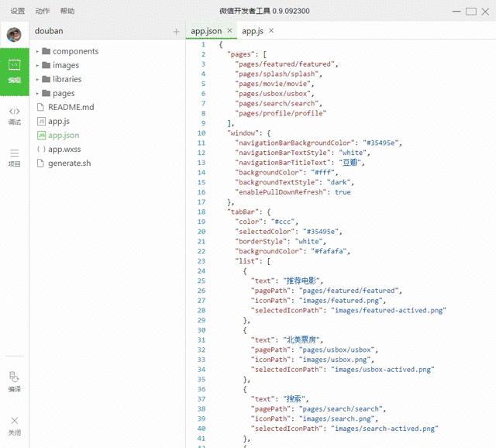496x448 pixels.
Task: Open app.wxss in the file tree
Action: click(x=64, y=150)
